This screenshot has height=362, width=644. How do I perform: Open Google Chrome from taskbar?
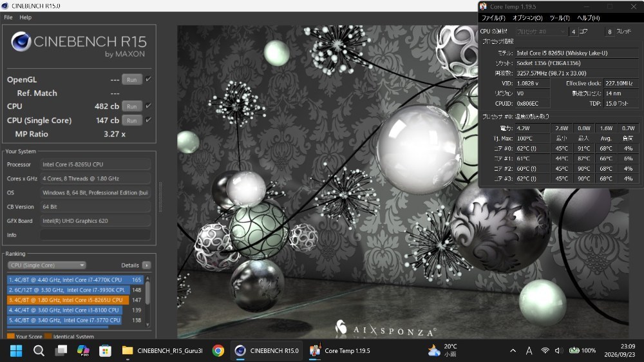coord(218,351)
